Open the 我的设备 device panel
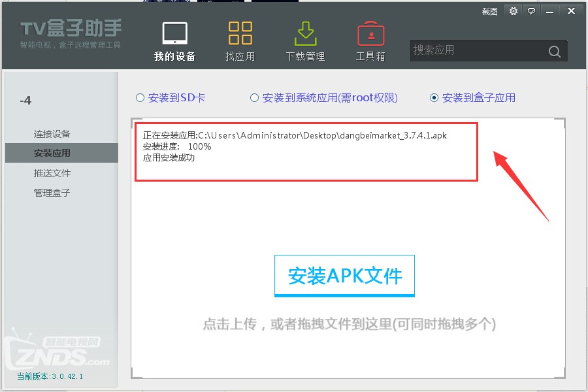Image resolution: width=588 pixels, height=392 pixels. (174, 39)
